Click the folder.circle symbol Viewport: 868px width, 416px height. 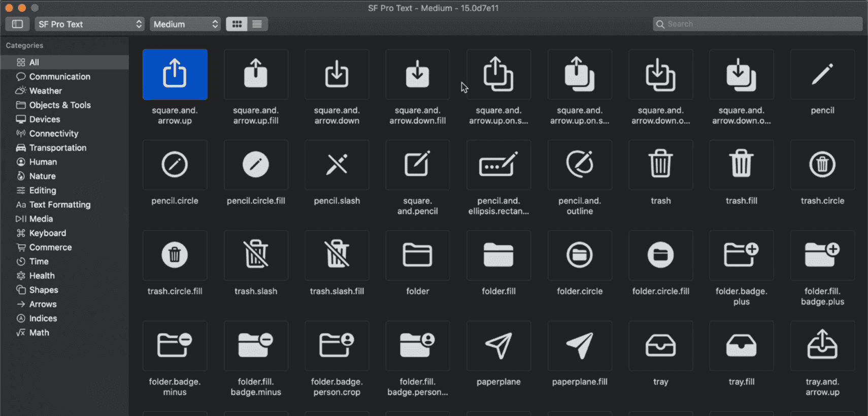point(580,255)
